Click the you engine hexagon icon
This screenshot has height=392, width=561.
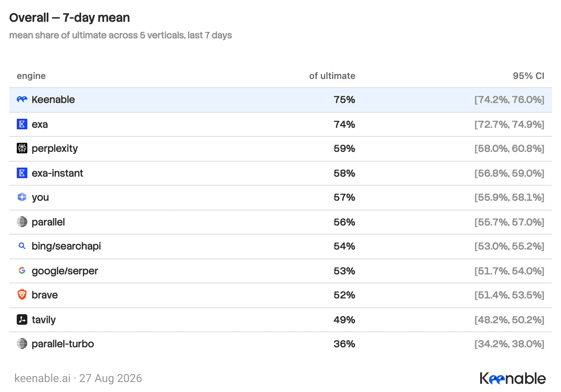[x=22, y=197]
